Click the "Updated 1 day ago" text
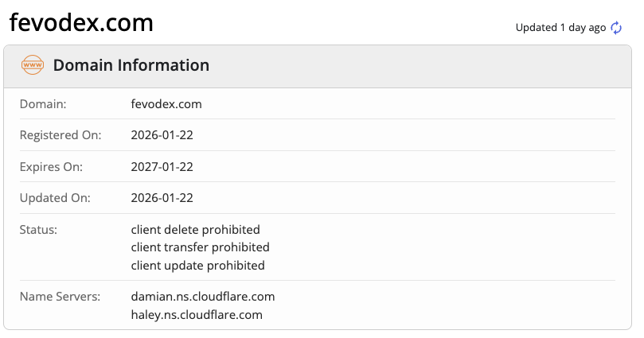 coord(560,28)
